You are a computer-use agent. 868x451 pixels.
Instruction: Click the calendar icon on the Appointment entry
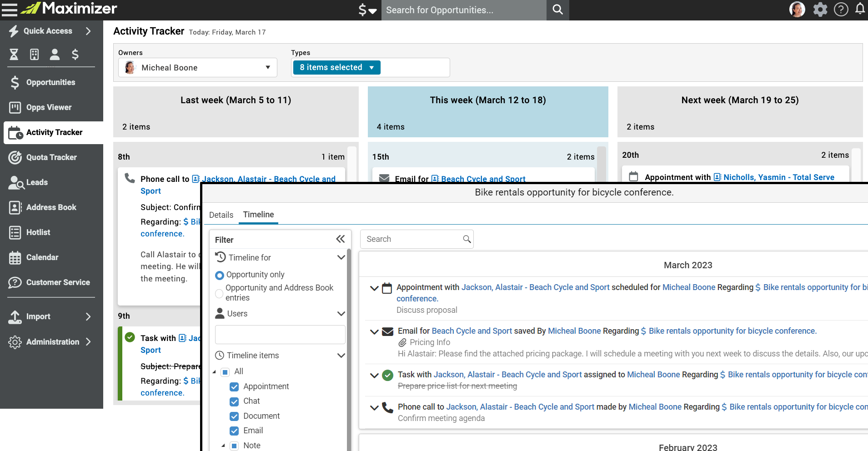(387, 288)
